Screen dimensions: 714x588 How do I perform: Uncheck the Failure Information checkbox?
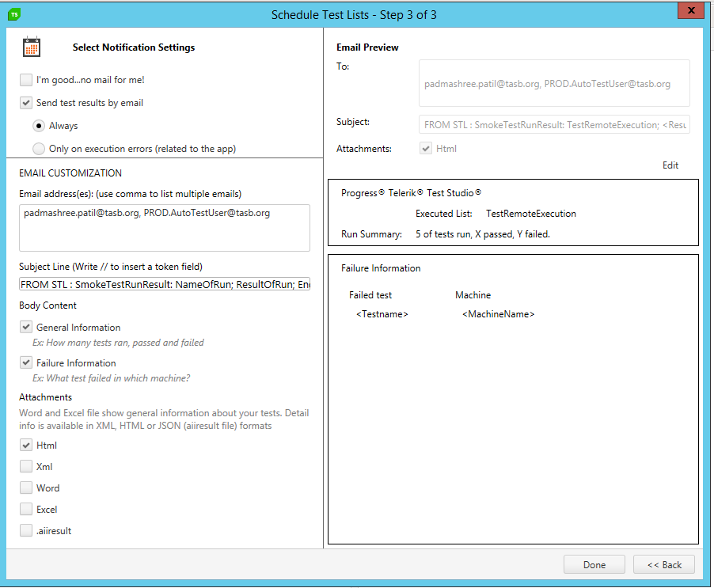pyautogui.click(x=27, y=363)
